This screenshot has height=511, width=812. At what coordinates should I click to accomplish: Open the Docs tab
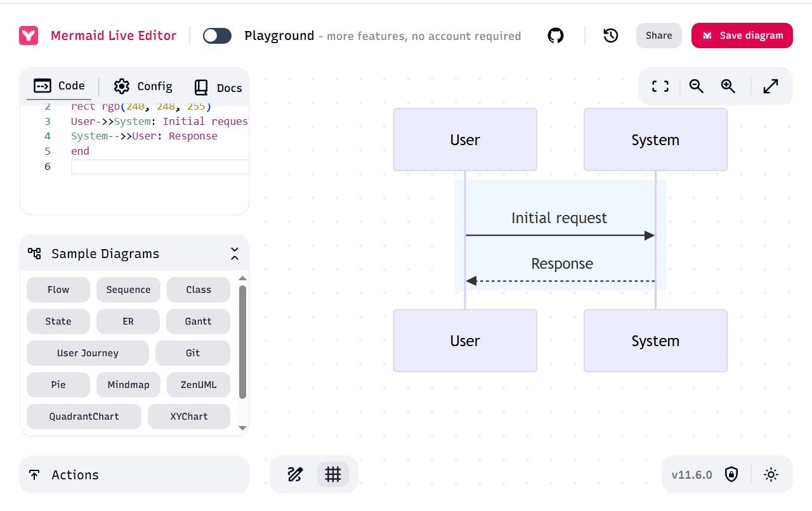(218, 87)
